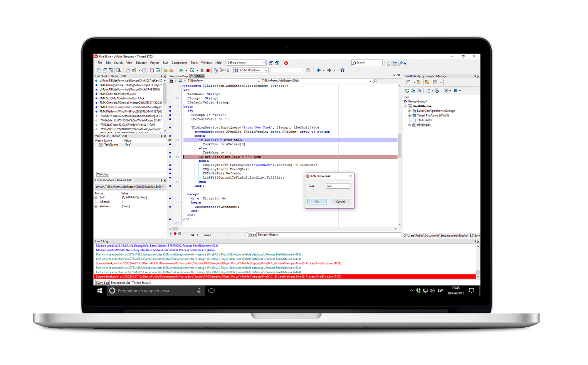The width and height of the screenshot is (588, 365).
Task: Pin the Project Manager panel
Action: [x=475, y=76]
